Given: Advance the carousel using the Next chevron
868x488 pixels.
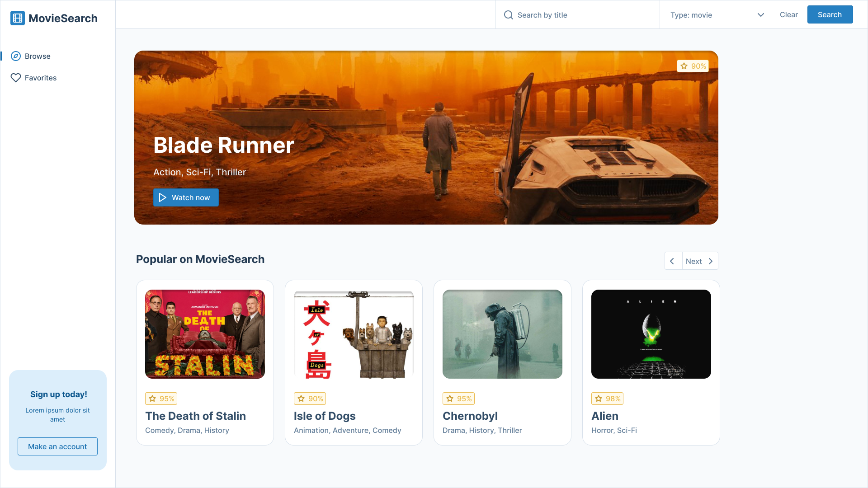Looking at the screenshot, I should click(x=700, y=261).
